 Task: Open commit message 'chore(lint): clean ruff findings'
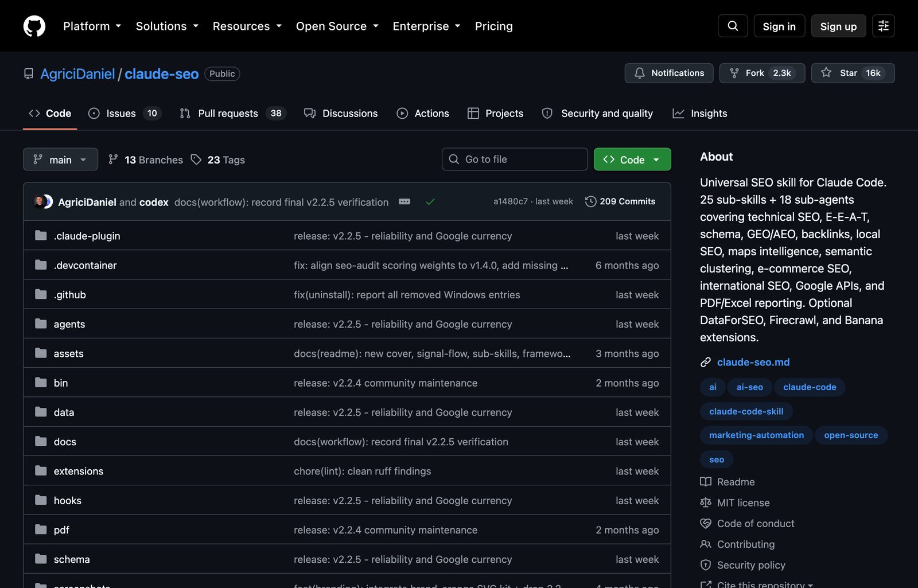pyautogui.click(x=363, y=471)
